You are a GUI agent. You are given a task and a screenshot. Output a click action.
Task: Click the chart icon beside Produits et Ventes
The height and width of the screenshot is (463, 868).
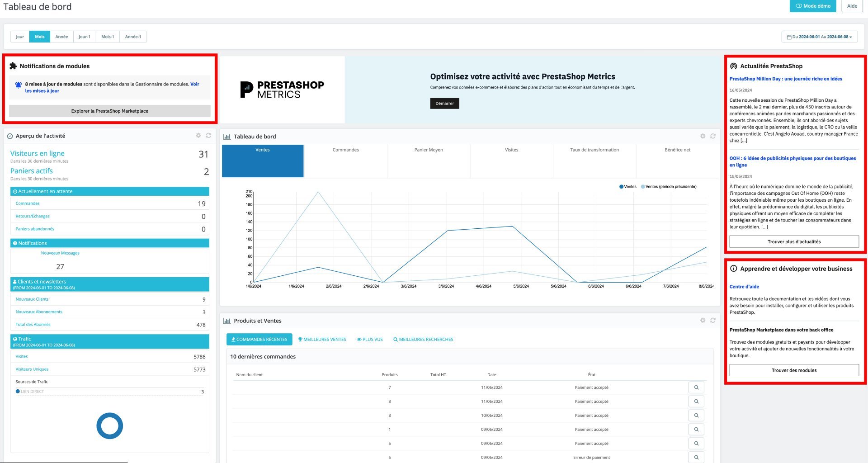pyautogui.click(x=227, y=321)
